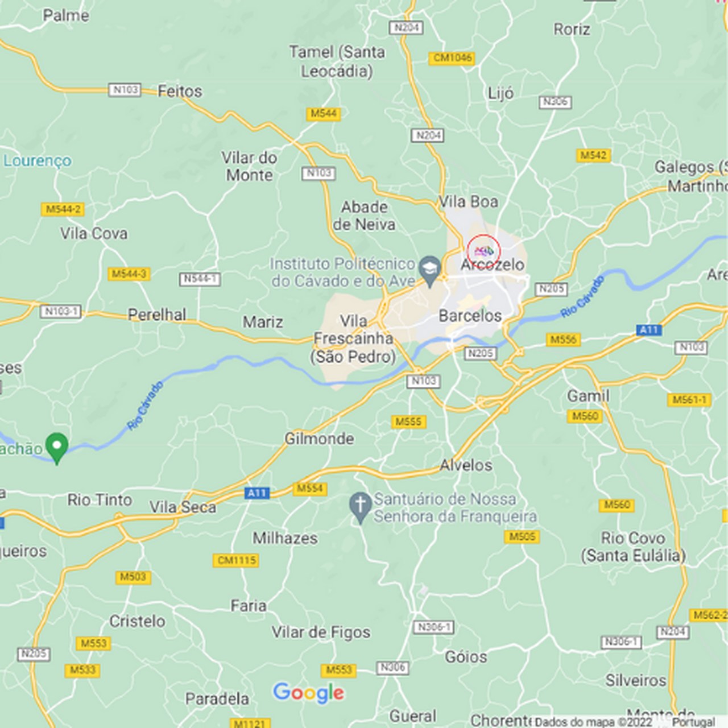Click the N103-1 road sign
The width and height of the screenshot is (728, 728).
coord(61,311)
